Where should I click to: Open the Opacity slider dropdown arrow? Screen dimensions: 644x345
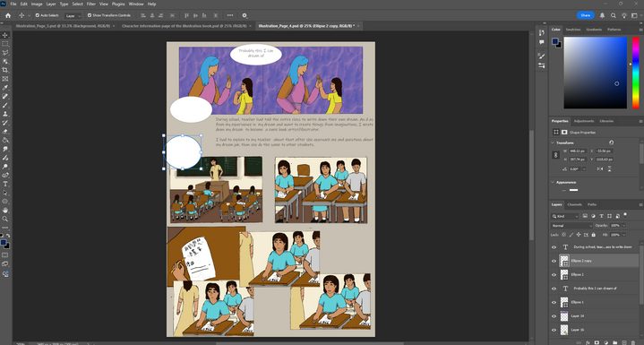tap(624, 226)
